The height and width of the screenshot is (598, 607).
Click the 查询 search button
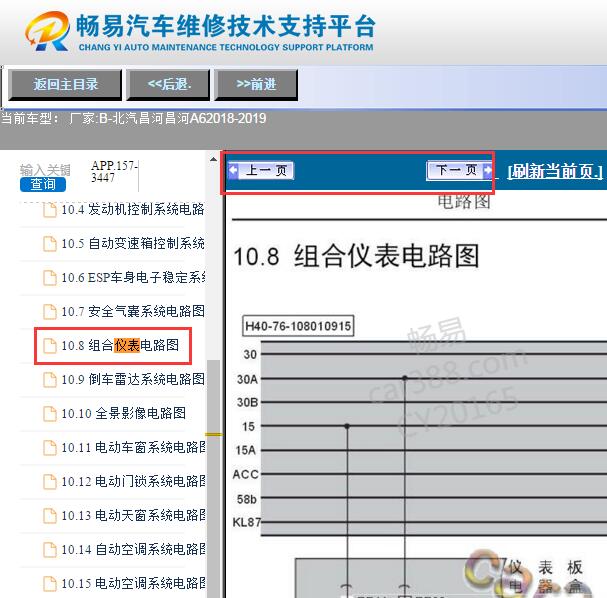(x=43, y=184)
